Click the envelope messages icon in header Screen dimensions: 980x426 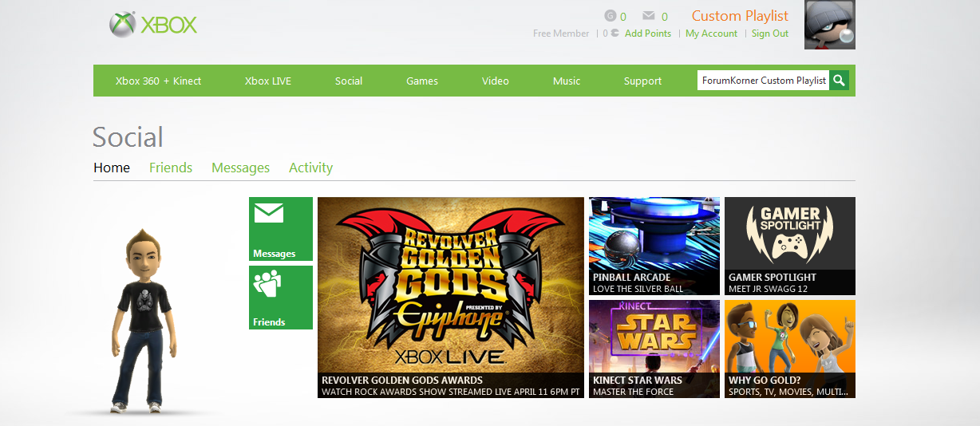click(x=649, y=15)
